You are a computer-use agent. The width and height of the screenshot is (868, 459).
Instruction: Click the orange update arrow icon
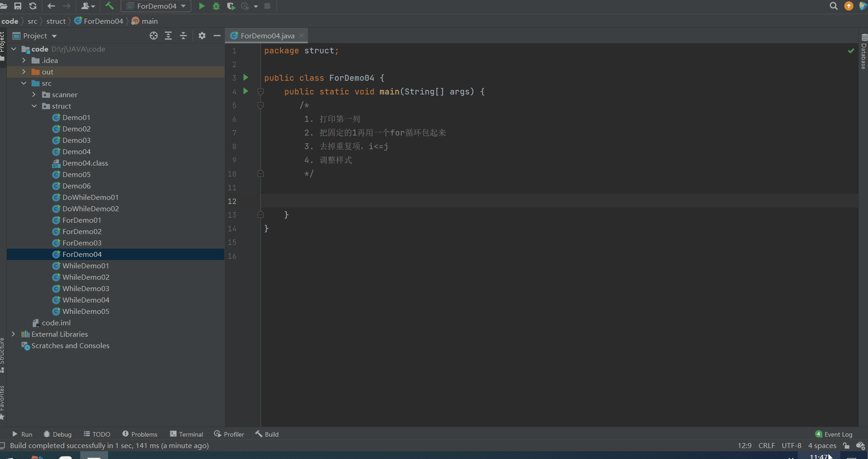click(849, 6)
